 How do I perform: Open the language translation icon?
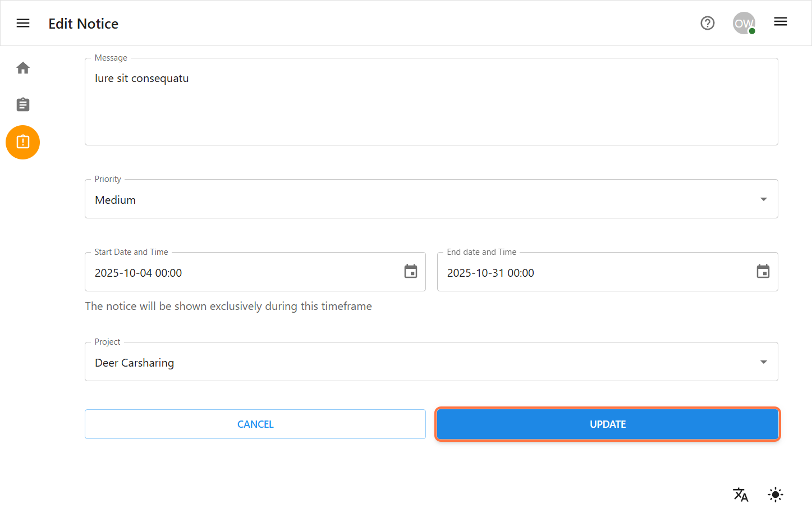click(x=740, y=495)
